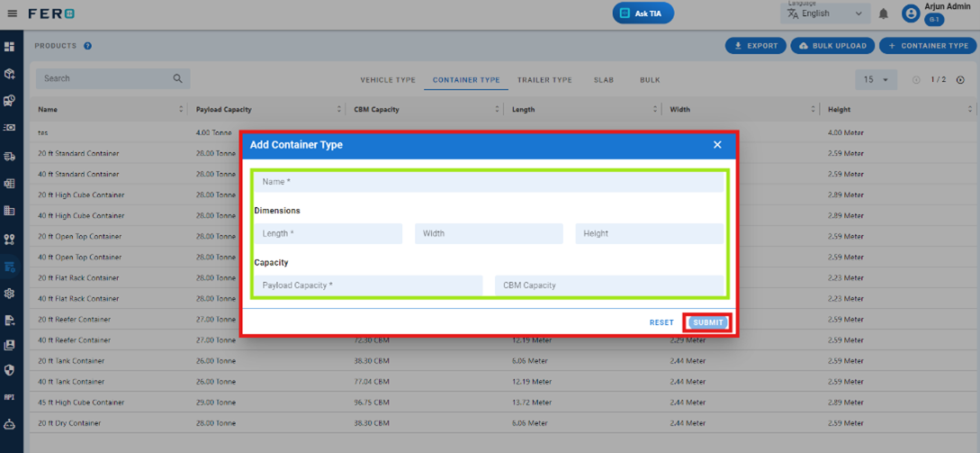The image size is (980, 453).
Task: Sort by the Name column
Action: pos(182,110)
